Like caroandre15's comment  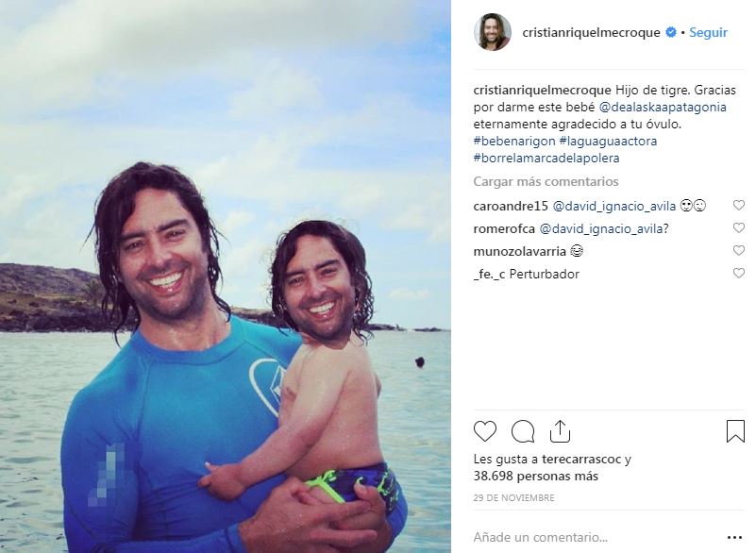[x=739, y=206]
